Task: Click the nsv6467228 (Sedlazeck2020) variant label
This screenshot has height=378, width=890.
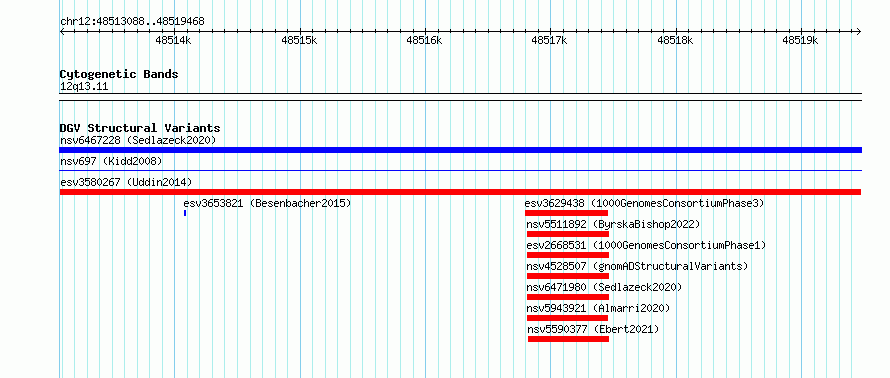Action: [x=138, y=140]
